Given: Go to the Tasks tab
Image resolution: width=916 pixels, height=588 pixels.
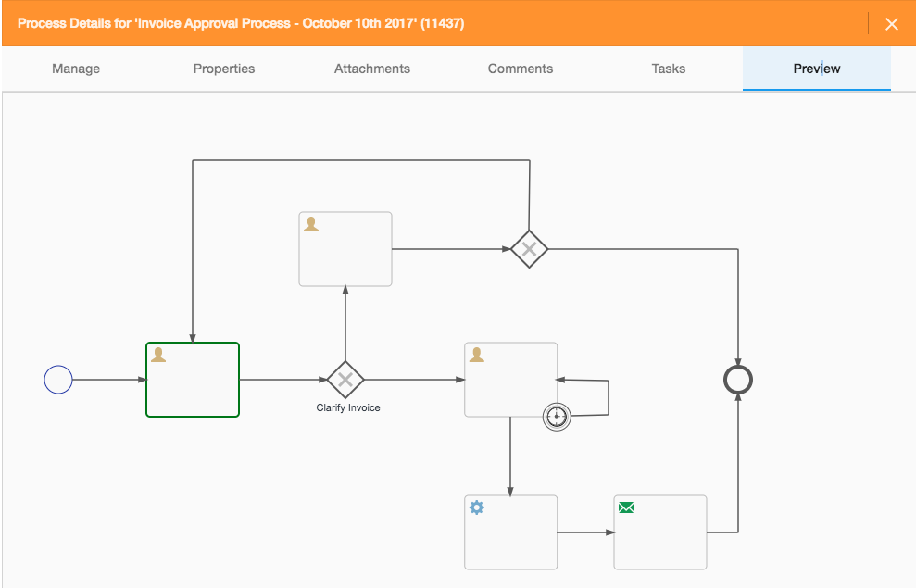Looking at the screenshot, I should (669, 69).
